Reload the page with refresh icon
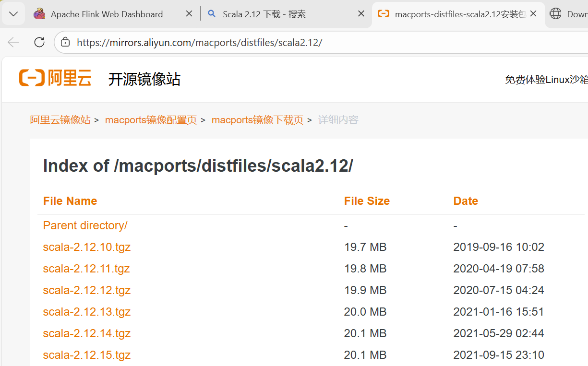This screenshot has width=588, height=366. coord(39,42)
